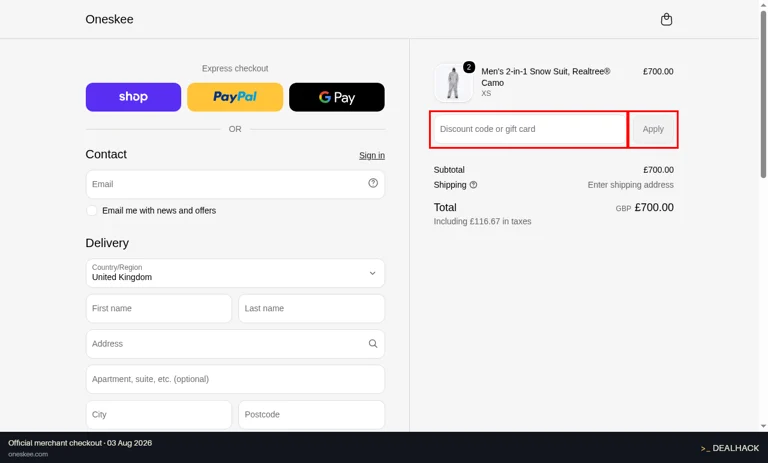Screen dimensions: 768x463
Task: Focus the City field
Action: click(159, 414)
